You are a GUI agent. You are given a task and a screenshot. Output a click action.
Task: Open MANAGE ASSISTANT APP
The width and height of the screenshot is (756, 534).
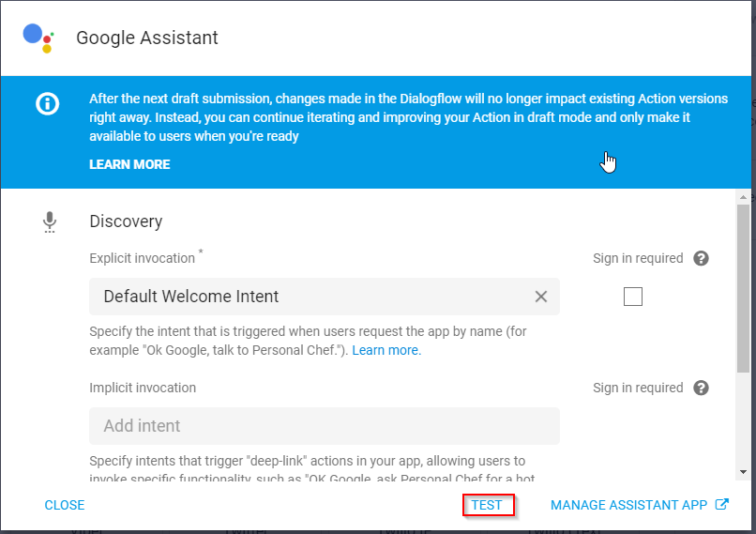pyautogui.click(x=628, y=505)
